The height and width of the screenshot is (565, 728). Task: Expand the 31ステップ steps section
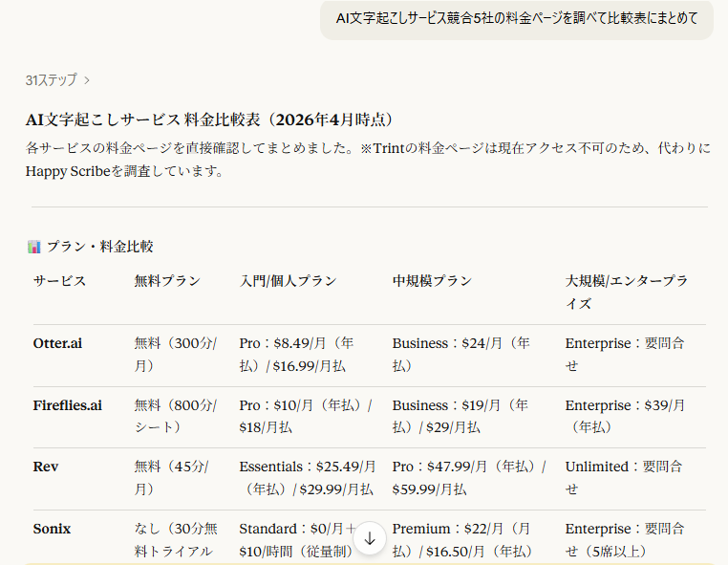[58, 80]
